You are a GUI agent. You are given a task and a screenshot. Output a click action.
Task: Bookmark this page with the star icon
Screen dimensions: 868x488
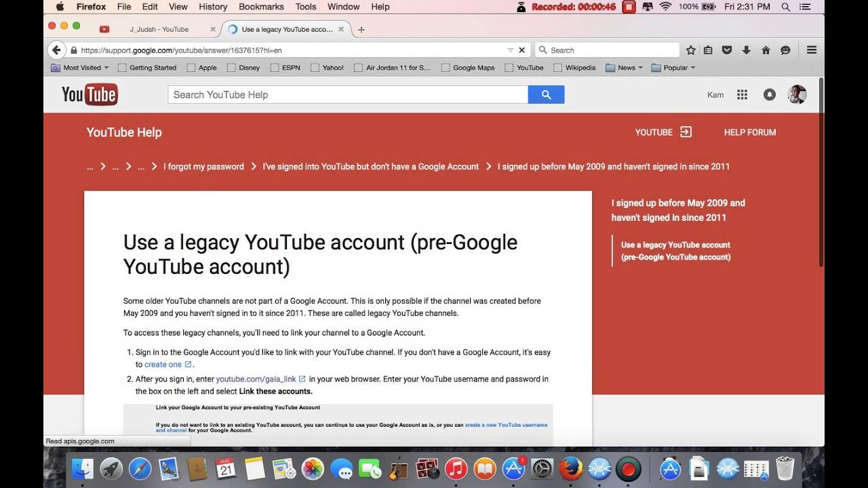[x=690, y=50]
